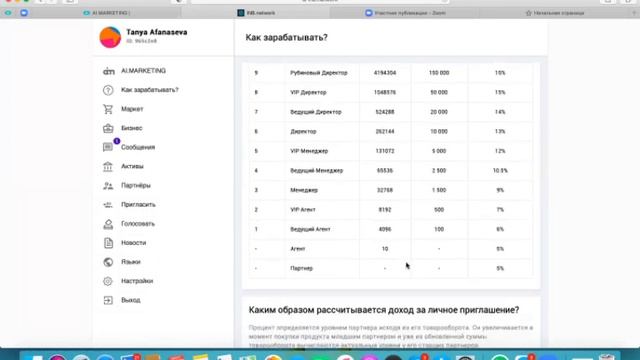The height and width of the screenshot is (360, 640).
Task: Click the Каким образом рассчитывается доход heading
Action: [x=384, y=310]
